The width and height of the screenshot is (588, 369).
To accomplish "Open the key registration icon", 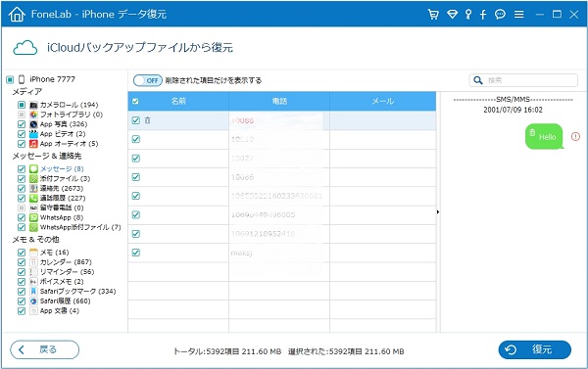I will [468, 15].
